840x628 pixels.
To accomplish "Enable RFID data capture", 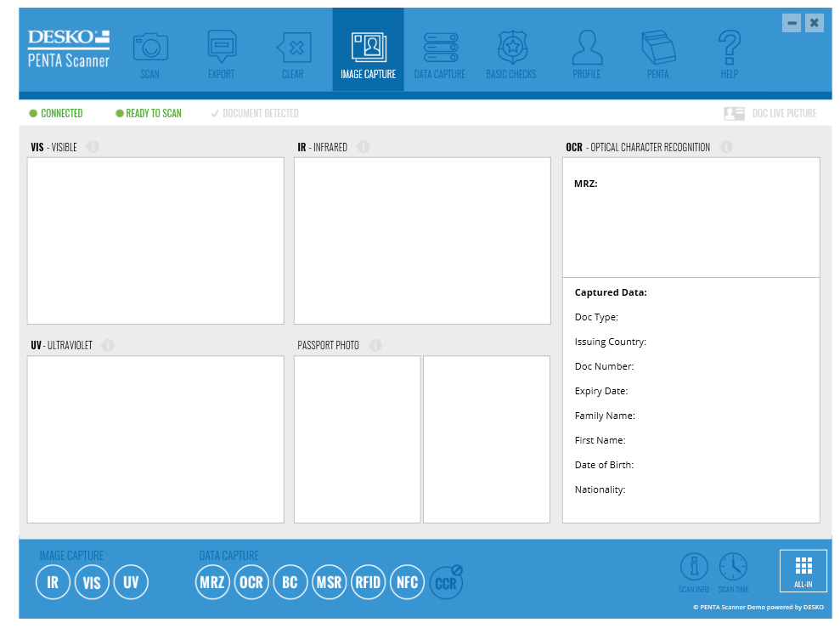I will (368, 582).
